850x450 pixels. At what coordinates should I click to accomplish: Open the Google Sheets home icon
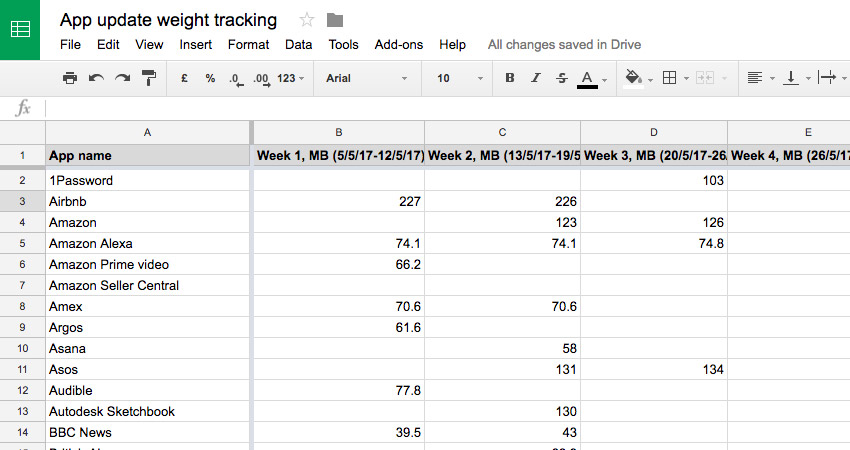pos(20,29)
